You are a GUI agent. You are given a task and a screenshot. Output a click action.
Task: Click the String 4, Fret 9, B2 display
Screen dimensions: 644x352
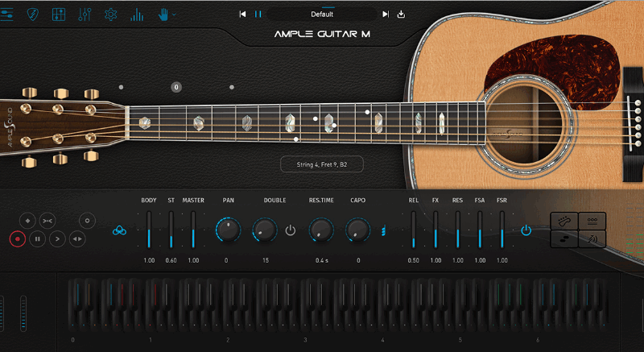point(321,164)
